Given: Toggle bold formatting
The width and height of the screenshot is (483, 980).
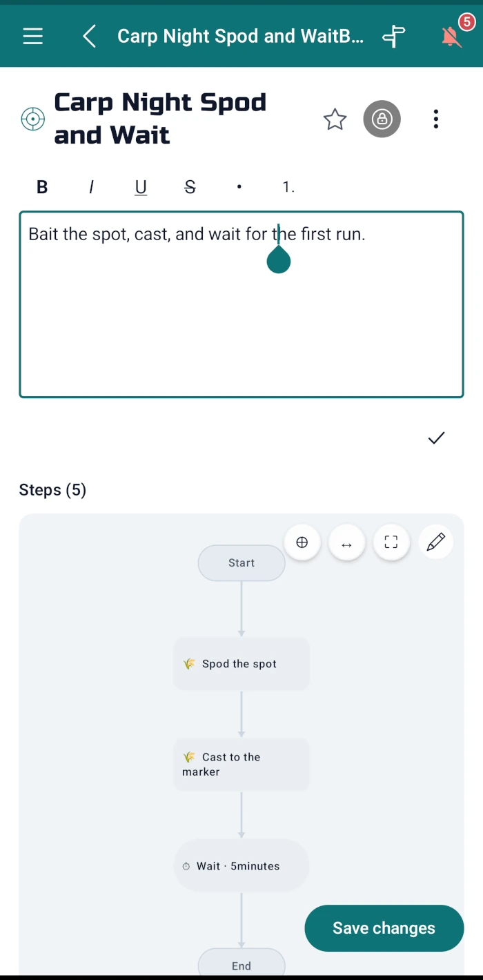Looking at the screenshot, I should pyautogui.click(x=42, y=187).
